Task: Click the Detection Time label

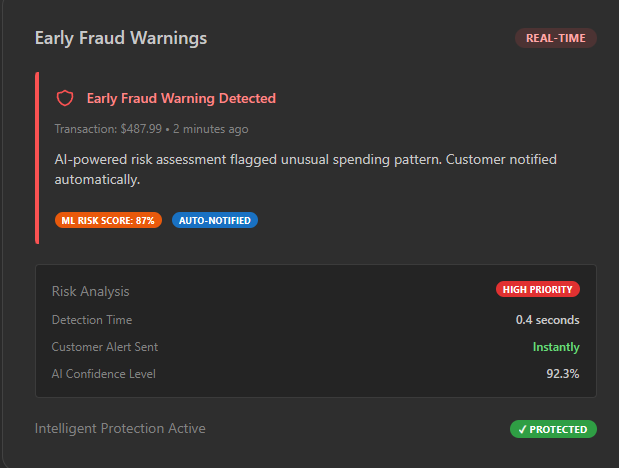Action: (92, 320)
